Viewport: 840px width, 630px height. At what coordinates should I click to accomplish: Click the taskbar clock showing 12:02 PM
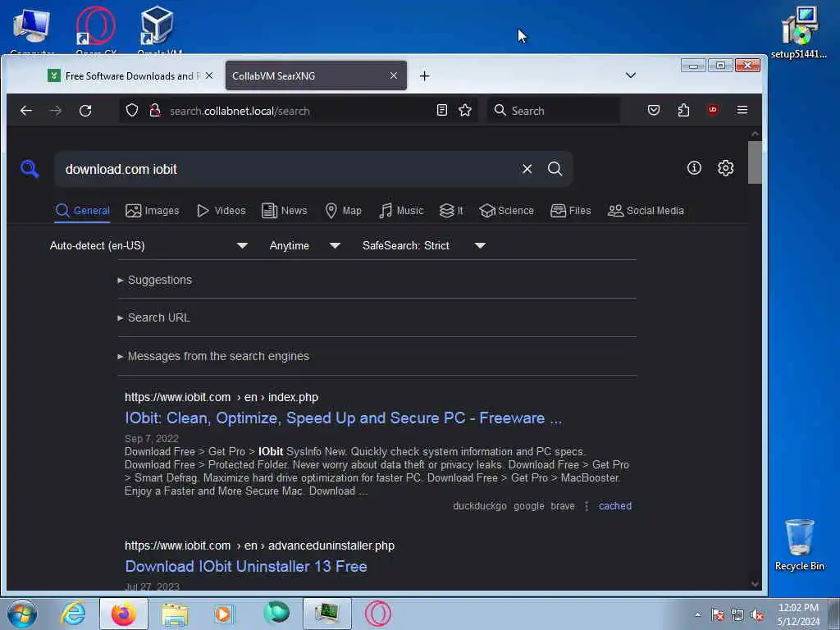798,614
